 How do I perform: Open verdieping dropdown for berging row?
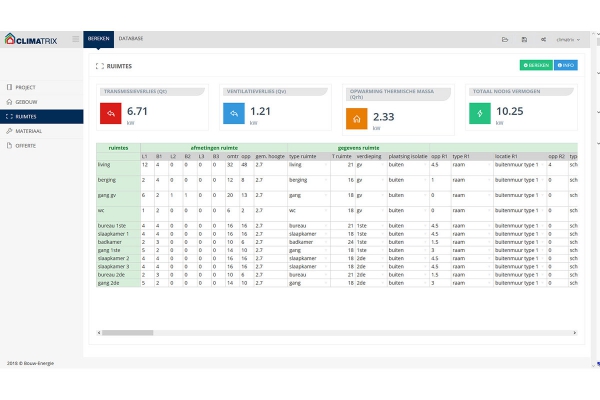coord(382,180)
